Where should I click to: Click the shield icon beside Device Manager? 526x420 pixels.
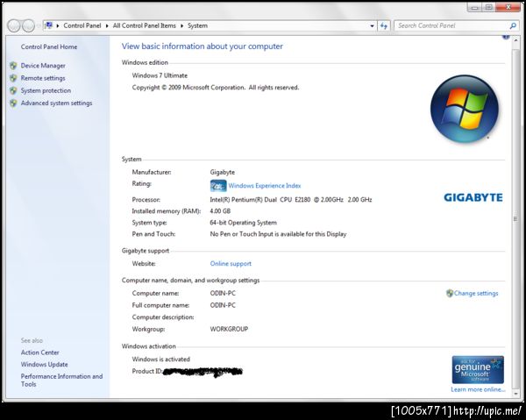click(13, 66)
